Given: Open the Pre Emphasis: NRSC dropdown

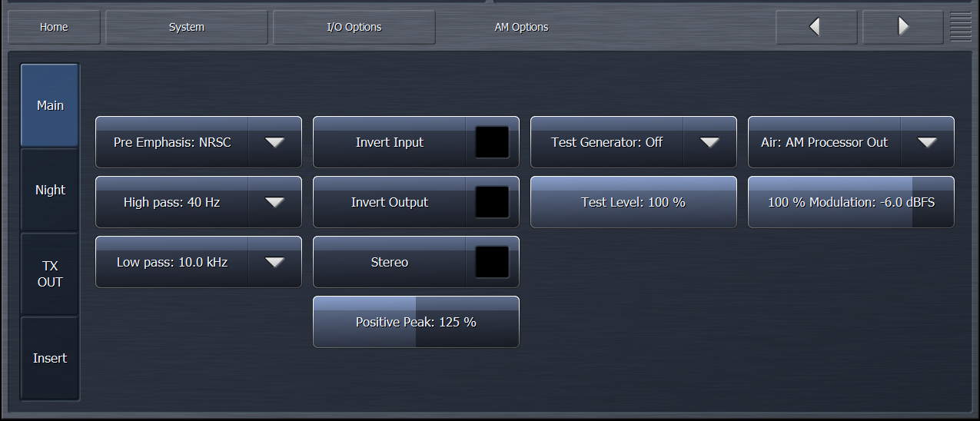Looking at the screenshot, I should tap(198, 142).
